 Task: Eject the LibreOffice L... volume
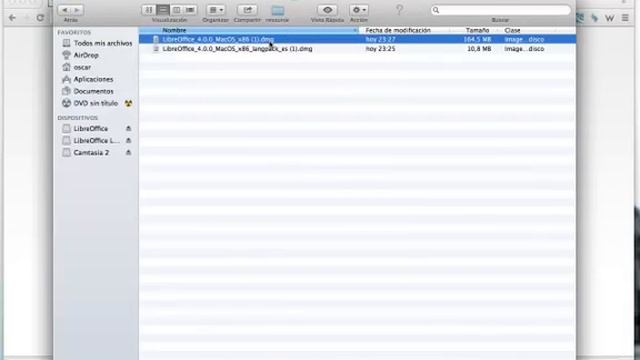(x=129, y=140)
